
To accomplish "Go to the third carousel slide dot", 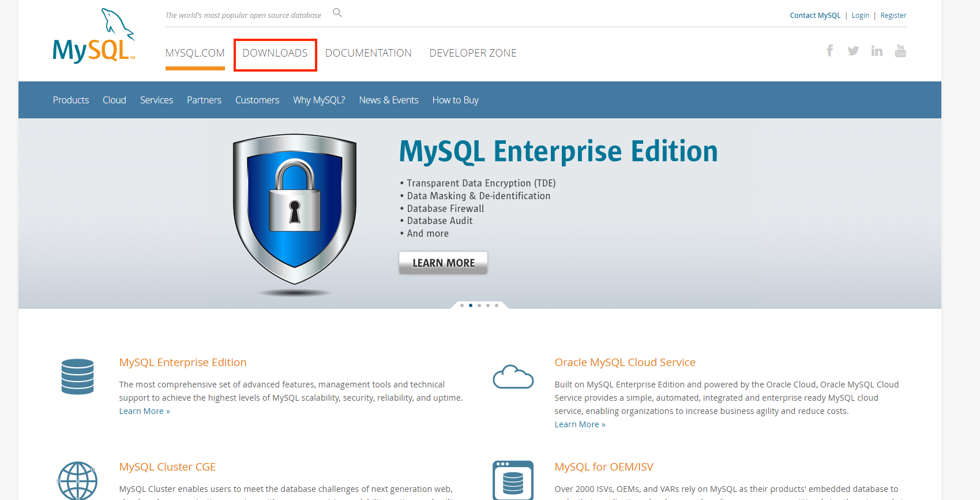I will (x=479, y=305).
